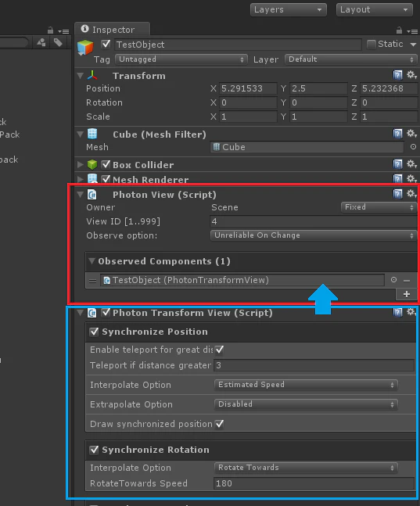Open the Tag dropdown showing Untagged
The image size is (420, 506).
point(181,59)
